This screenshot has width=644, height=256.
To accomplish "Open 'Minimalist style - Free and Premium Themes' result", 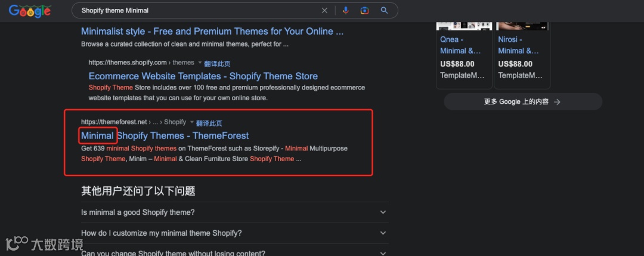I will click(212, 31).
